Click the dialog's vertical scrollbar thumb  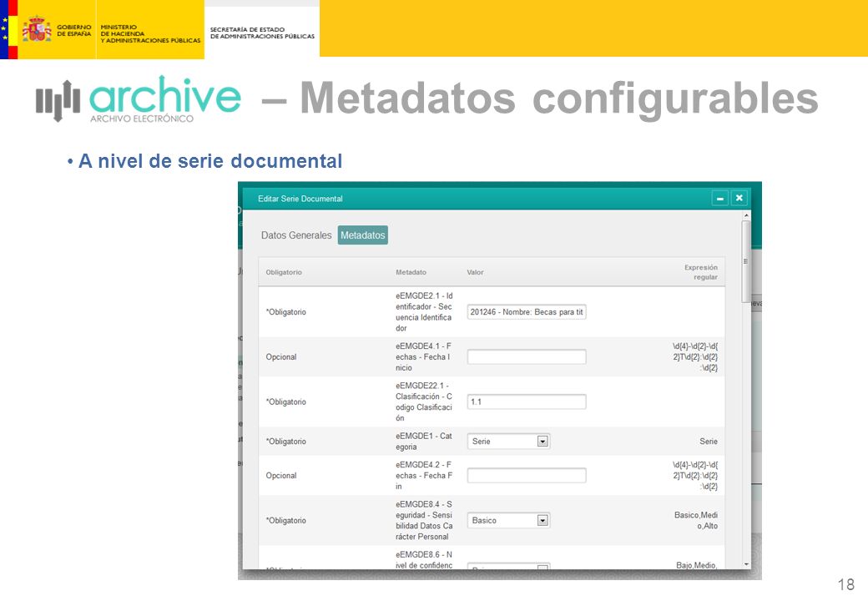(746, 261)
